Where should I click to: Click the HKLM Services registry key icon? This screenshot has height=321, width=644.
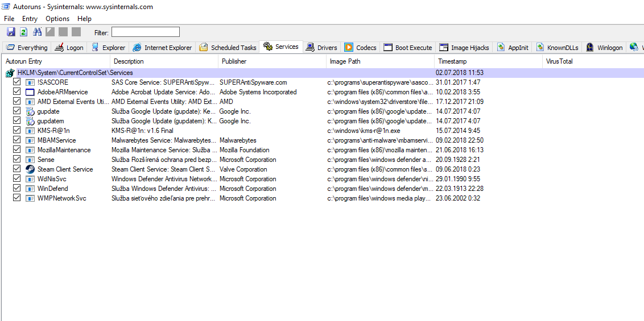click(x=10, y=73)
